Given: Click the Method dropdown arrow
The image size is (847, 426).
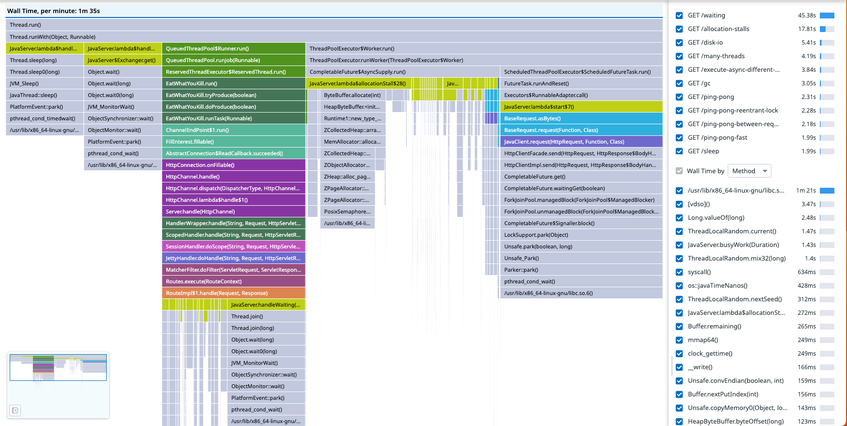Looking at the screenshot, I should 764,171.
